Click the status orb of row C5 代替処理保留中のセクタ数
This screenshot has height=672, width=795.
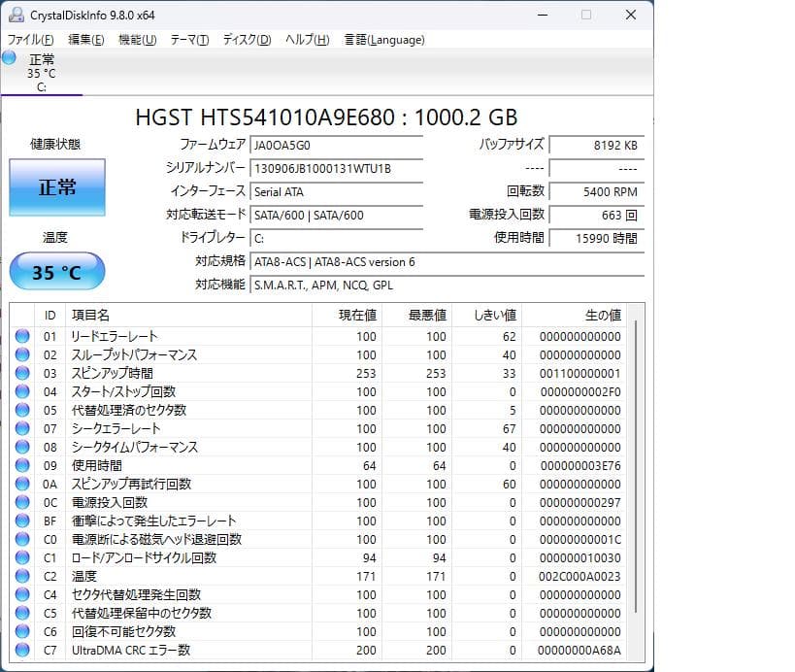click(x=22, y=612)
